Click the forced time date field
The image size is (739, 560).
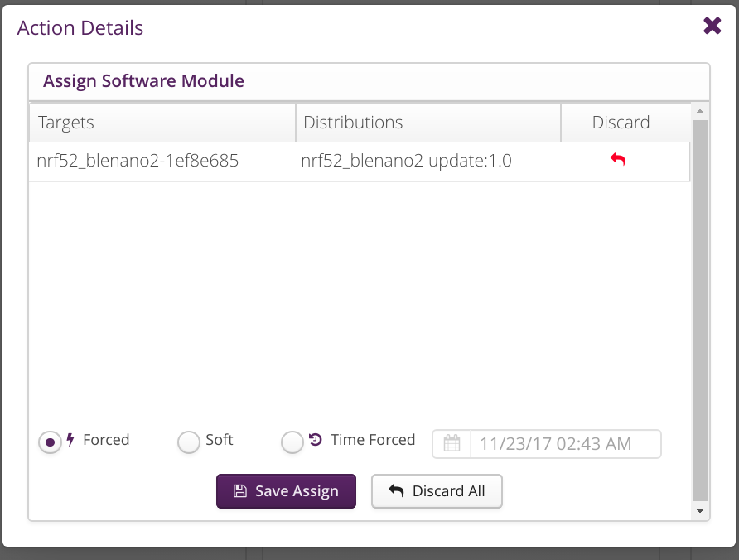coord(566,443)
